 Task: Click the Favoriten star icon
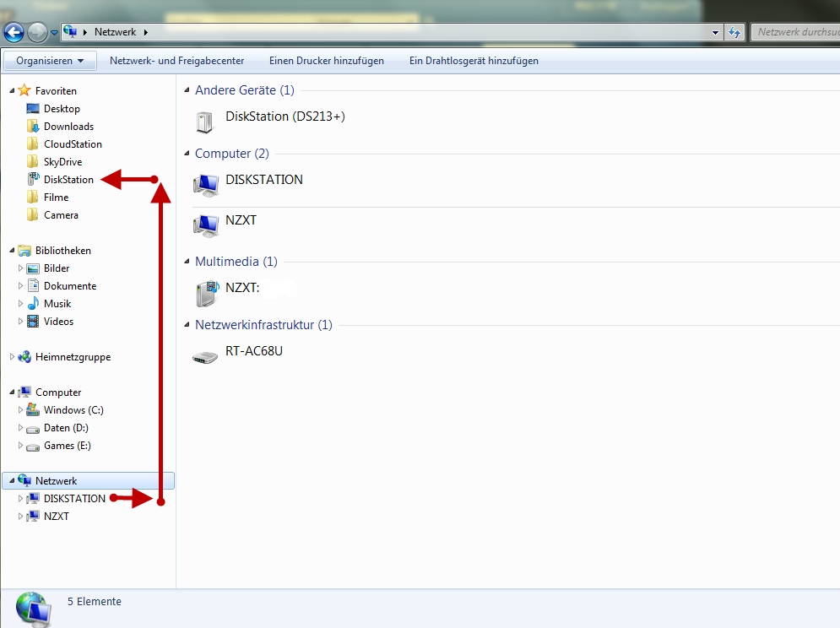point(24,90)
